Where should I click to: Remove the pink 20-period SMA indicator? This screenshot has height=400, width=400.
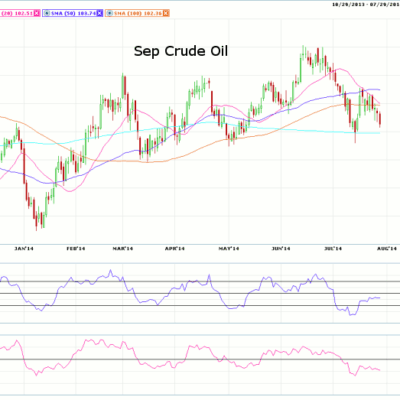[37, 13]
